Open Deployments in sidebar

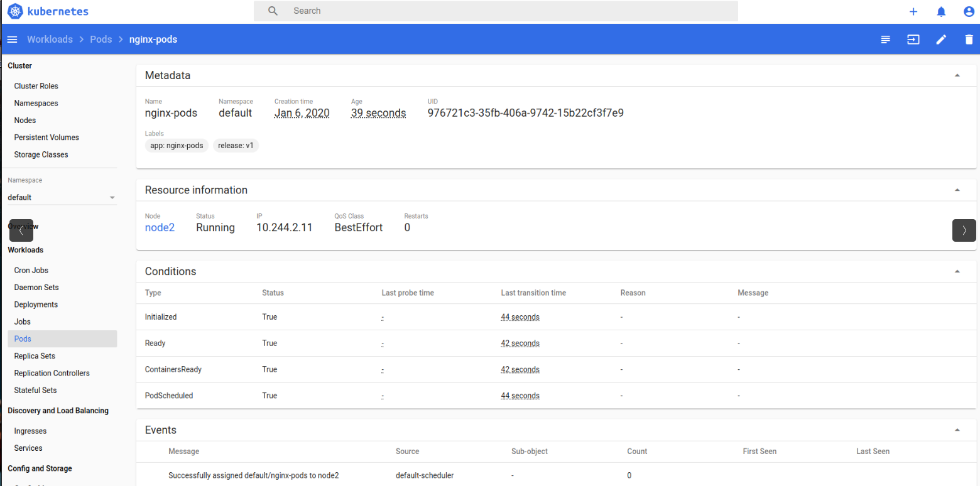coord(36,305)
